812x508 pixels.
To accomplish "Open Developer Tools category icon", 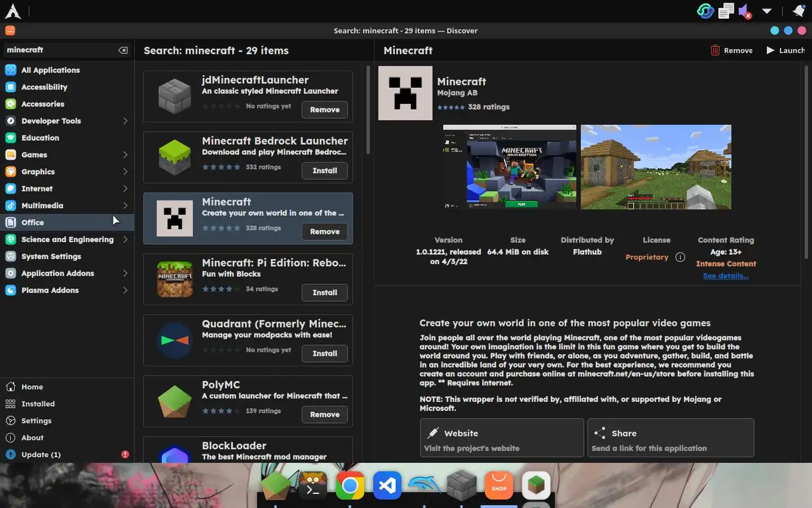I will point(11,121).
